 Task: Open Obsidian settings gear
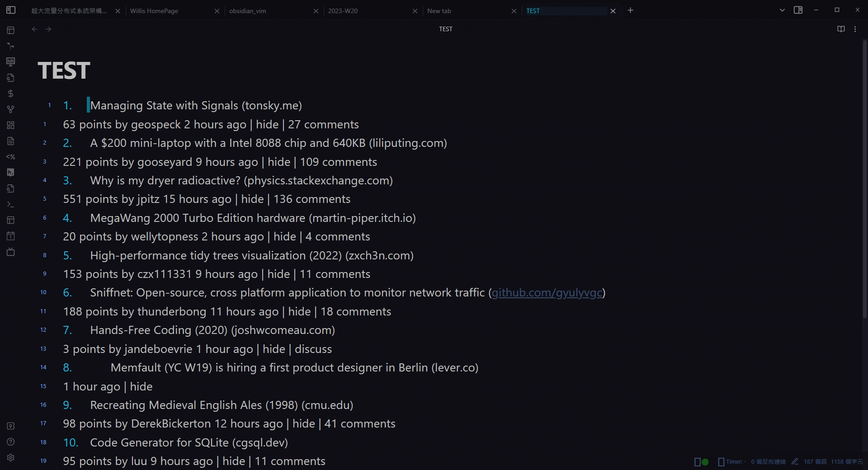click(11, 457)
